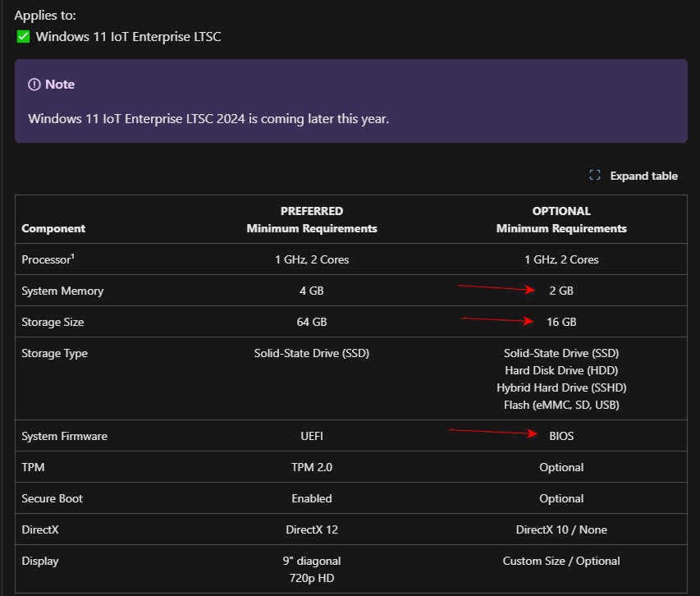The height and width of the screenshot is (596, 700).
Task: Click the Expand table button text
Action: (643, 176)
